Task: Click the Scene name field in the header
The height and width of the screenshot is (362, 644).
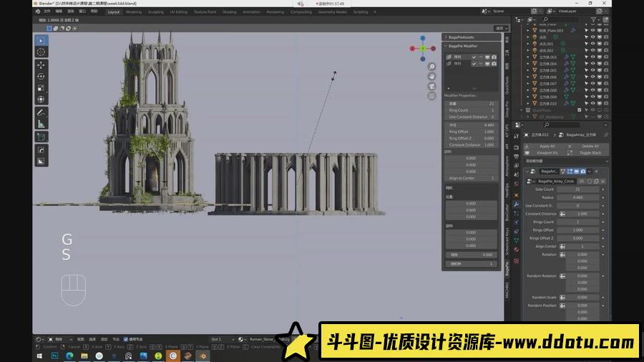Action: tap(509, 11)
